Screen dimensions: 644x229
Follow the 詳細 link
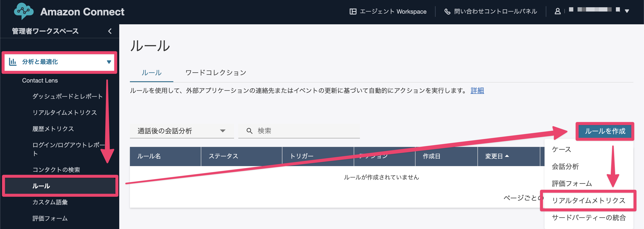477,91
